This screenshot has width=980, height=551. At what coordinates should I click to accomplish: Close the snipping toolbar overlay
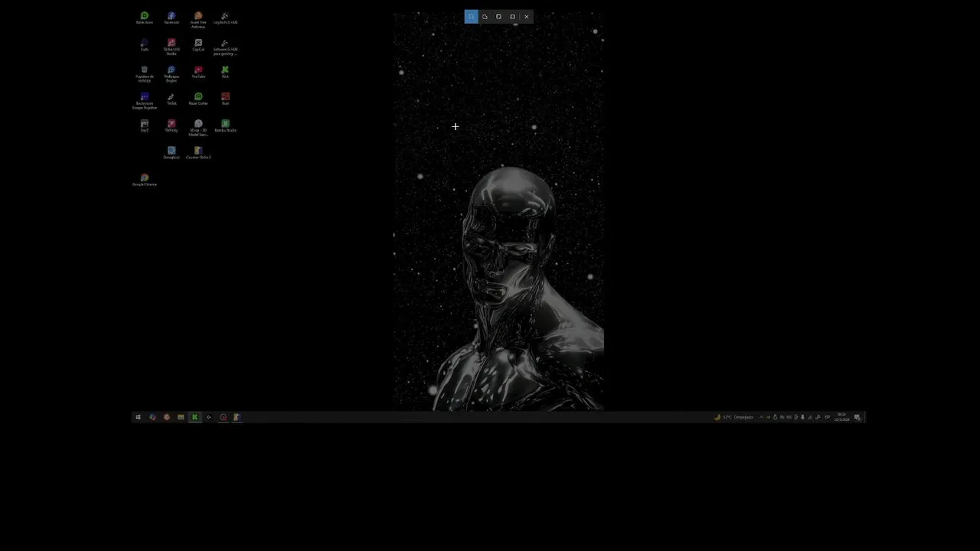(x=526, y=17)
